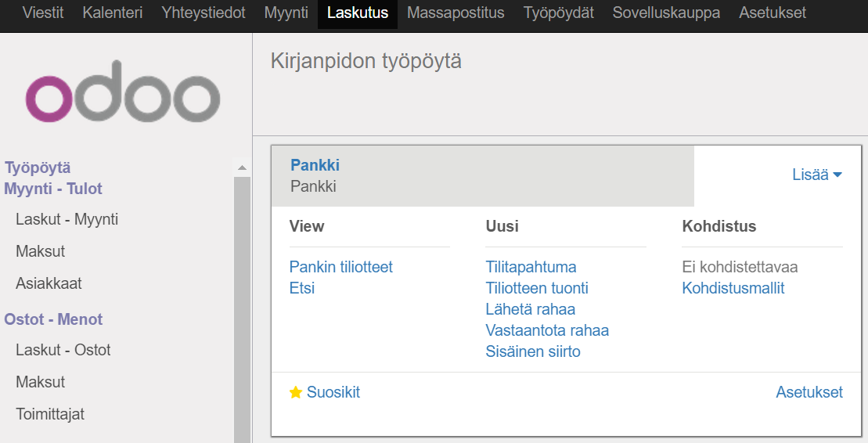Image resolution: width=868 pixels, height=443 pixels.
Task: Click the Uusi column heading
Action: click(502, 226)
